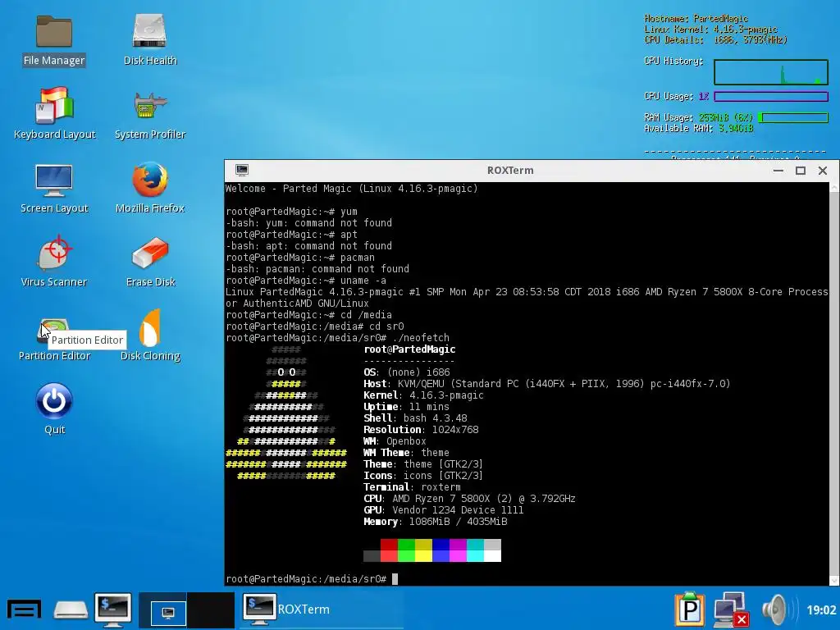Click the "Uptime: 11 mins" line
The height and width of the screenshot is (630, 840).
click(x=406, y=407)
